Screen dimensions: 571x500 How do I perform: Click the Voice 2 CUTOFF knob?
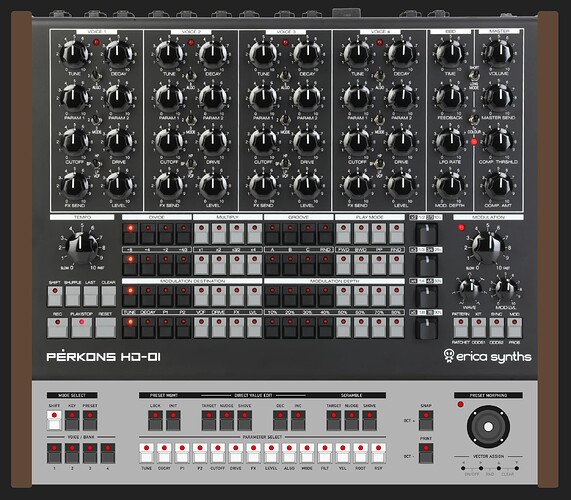point(169,141)
